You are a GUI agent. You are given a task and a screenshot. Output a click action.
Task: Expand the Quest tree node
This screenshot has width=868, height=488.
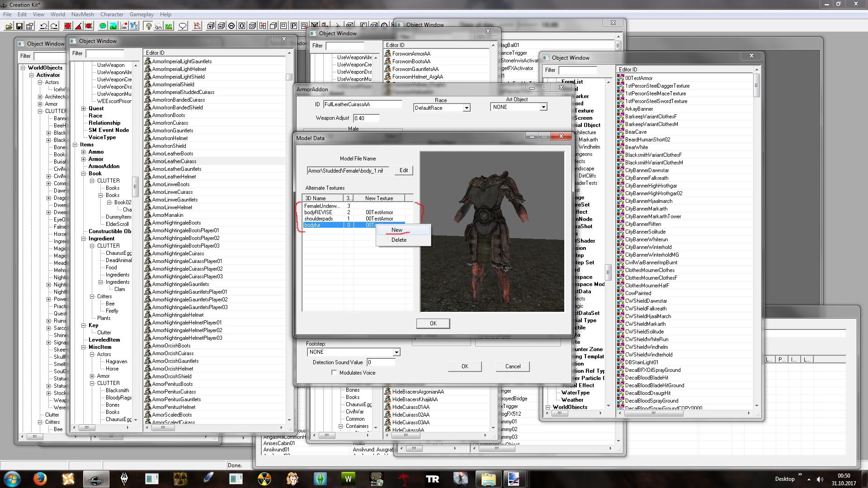[x=84, y=108]
